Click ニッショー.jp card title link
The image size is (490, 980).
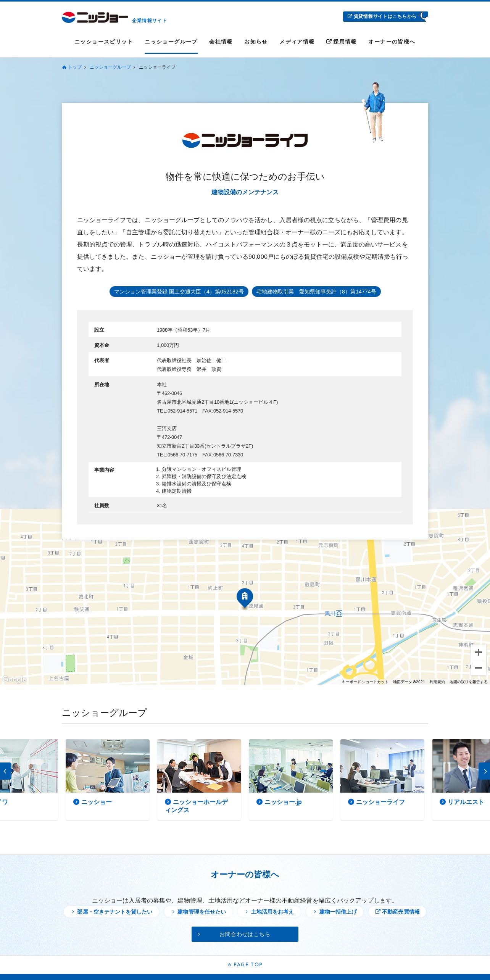(283, 802)
